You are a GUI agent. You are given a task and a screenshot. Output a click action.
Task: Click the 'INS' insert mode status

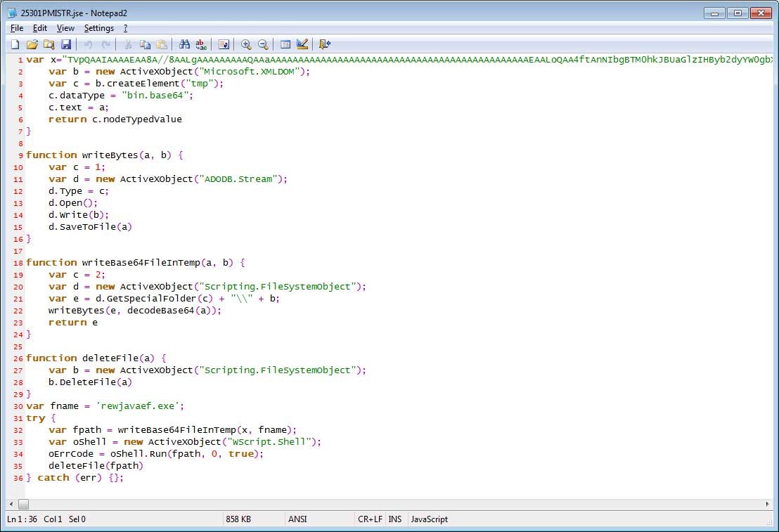[x=395, y=519]
